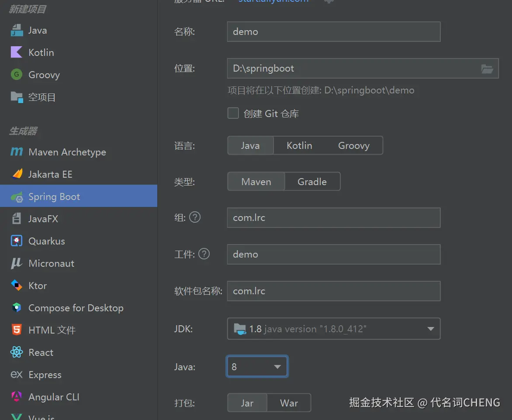
Task: Select Ktor generator row
Action: 78,285
